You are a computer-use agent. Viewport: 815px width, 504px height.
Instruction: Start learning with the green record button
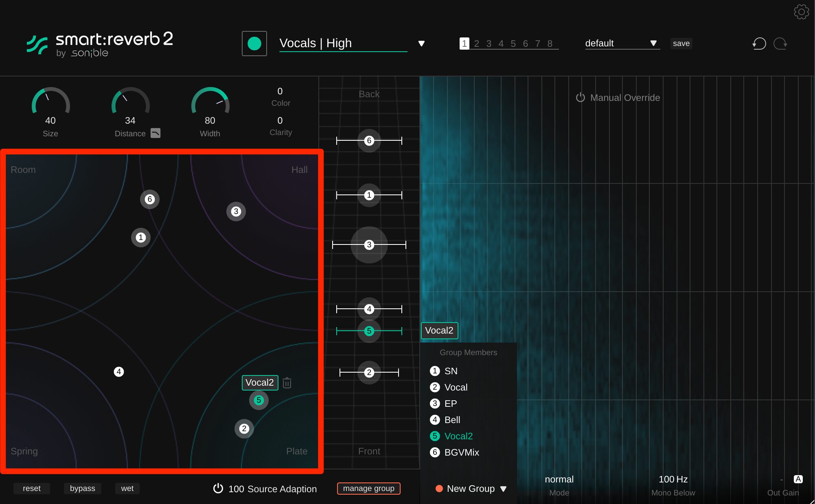coord(254,44)
